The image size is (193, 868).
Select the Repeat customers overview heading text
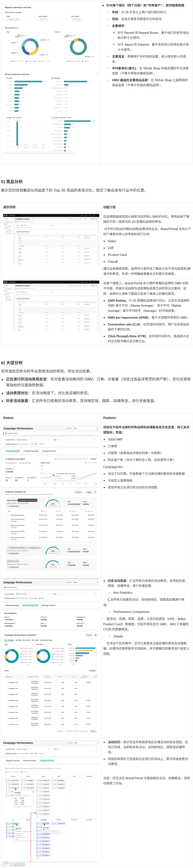[x=18, y=7]
